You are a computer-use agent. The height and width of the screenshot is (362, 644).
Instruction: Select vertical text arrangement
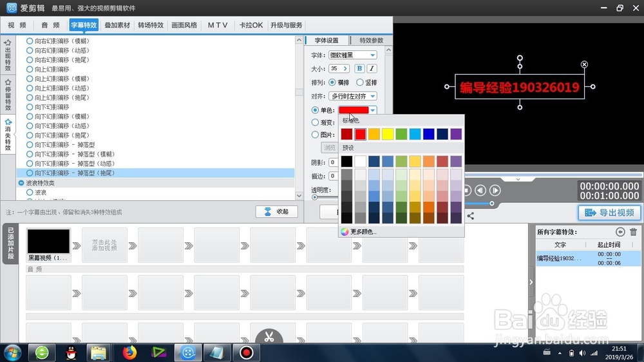(x=360, y=82)
